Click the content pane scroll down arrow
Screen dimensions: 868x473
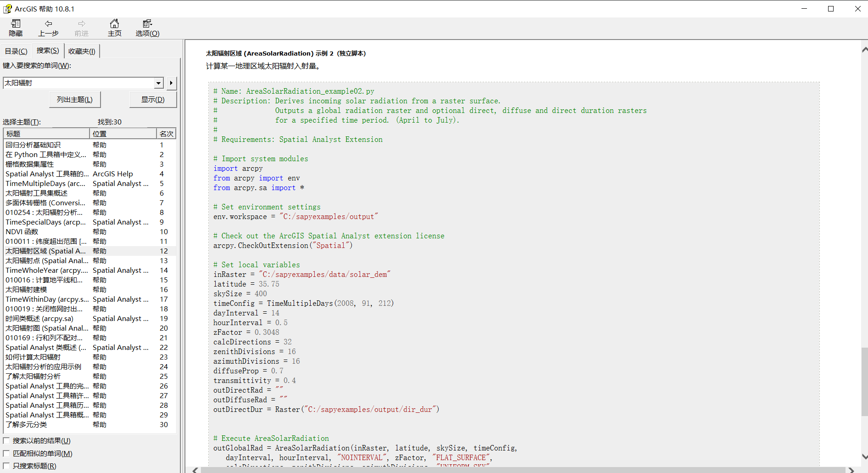click(864, 457)
